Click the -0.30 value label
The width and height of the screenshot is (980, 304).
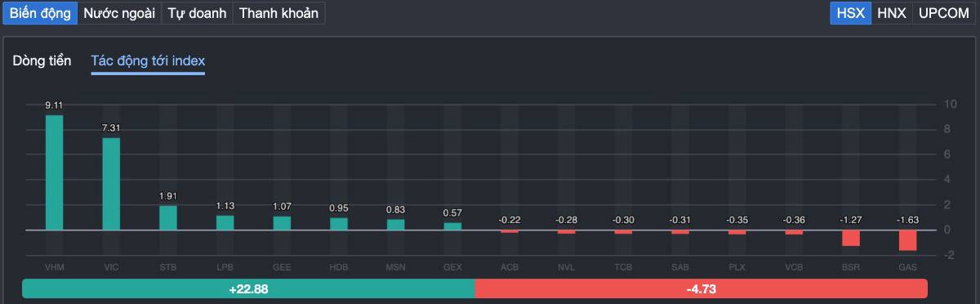[623, 220]
